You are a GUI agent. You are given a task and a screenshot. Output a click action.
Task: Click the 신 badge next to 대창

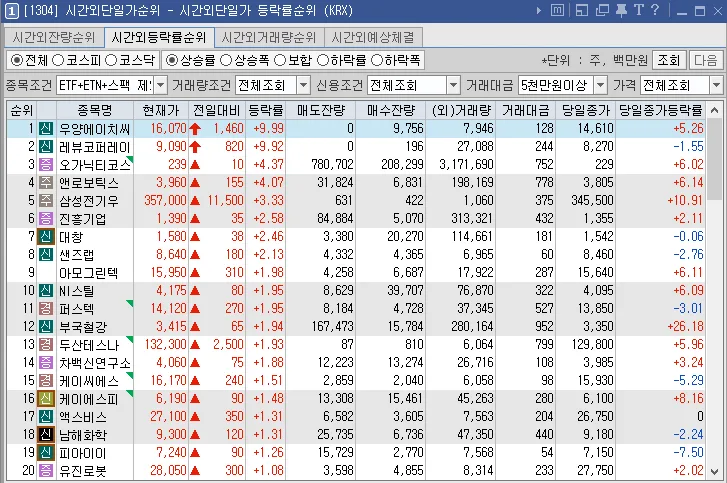click(x=45, y=237)
